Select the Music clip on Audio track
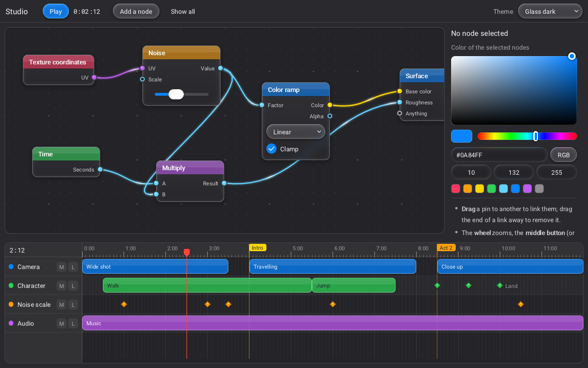 333,323
